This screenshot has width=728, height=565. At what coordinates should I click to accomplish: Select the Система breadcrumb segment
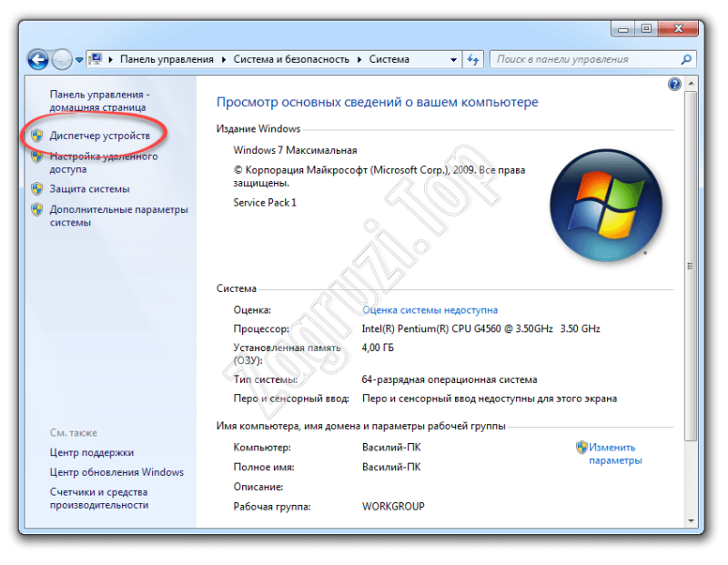click(389, 59)
